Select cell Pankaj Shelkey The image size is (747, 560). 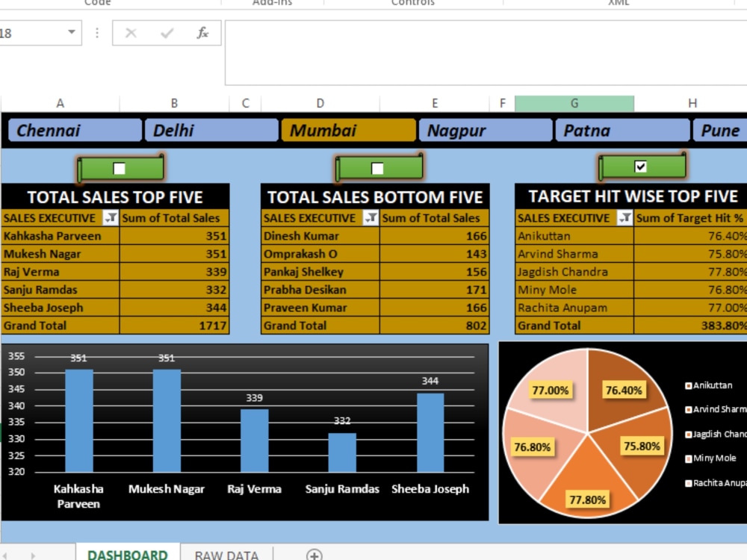[x=320, y=272]
